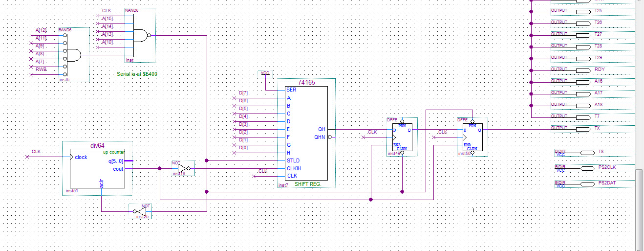Viewport: 644px width, 251px height.
Task: Click the DFFE flip-flop inst50
Action: coord(472,137)
